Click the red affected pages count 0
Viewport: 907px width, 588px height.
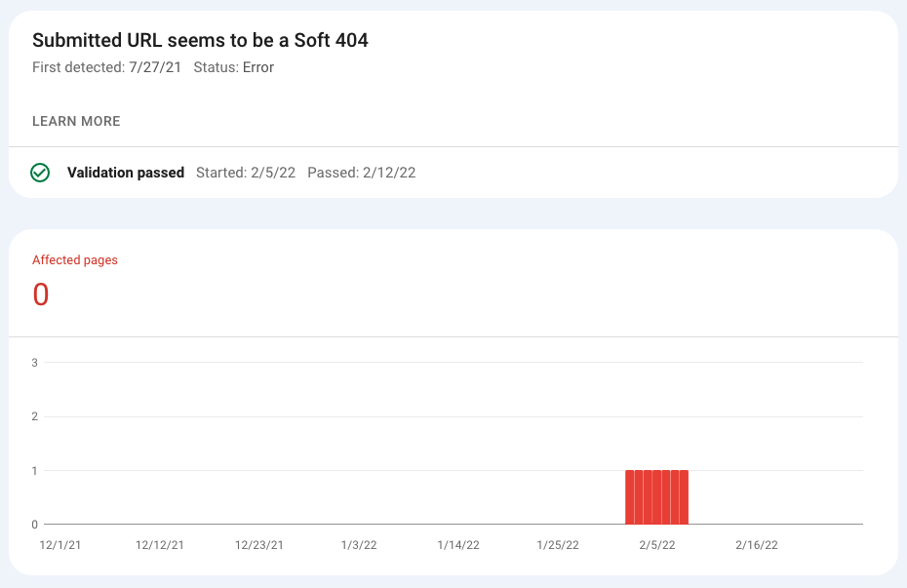pyautogui.click(x=41, y=294)
